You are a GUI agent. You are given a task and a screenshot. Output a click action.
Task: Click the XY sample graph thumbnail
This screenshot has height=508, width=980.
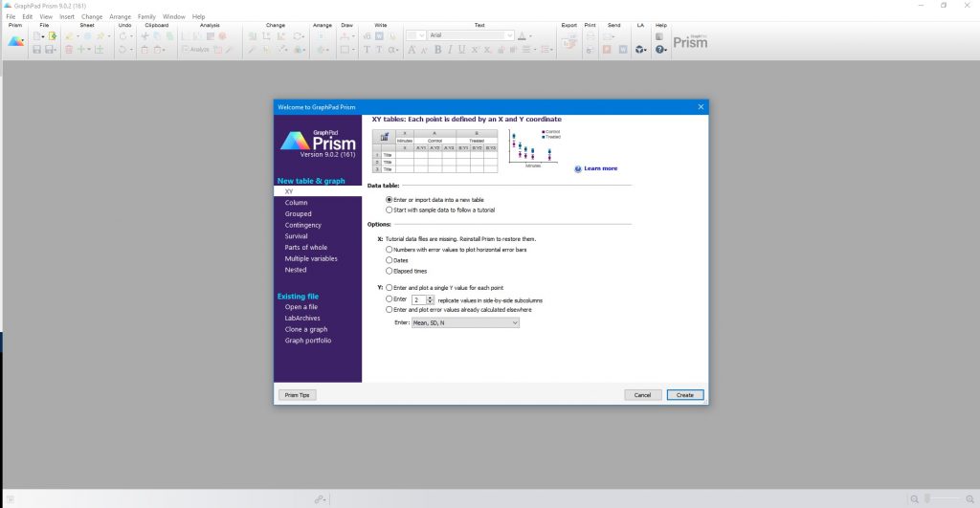[x=535, y=148]
